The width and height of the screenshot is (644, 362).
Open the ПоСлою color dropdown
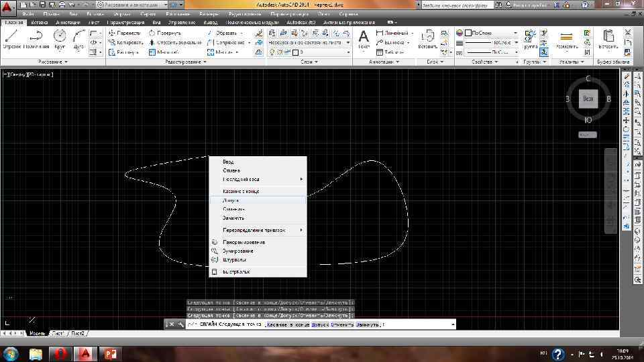(x=489, y=32)
